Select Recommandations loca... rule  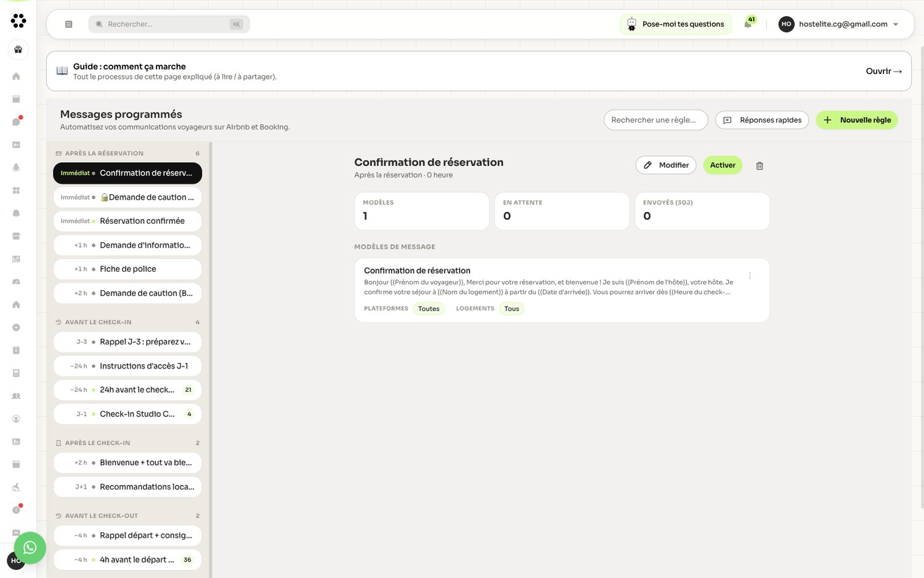point(128,487)
